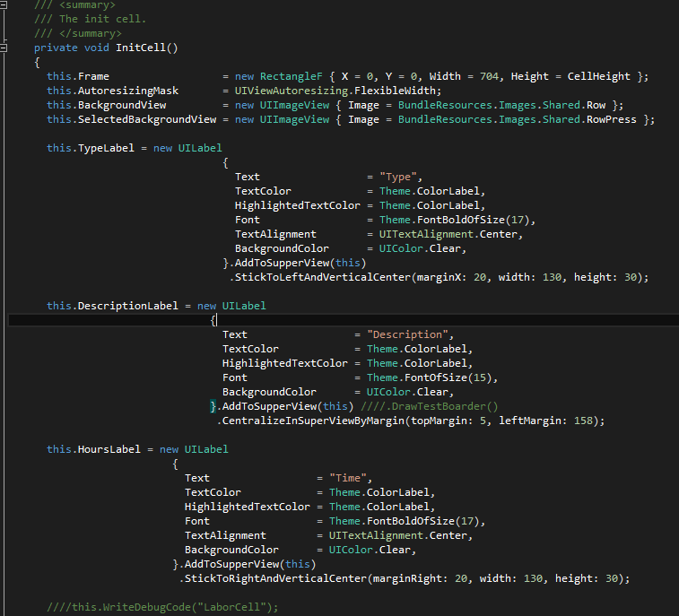Click the "Type" string literal

coord(398,177)
